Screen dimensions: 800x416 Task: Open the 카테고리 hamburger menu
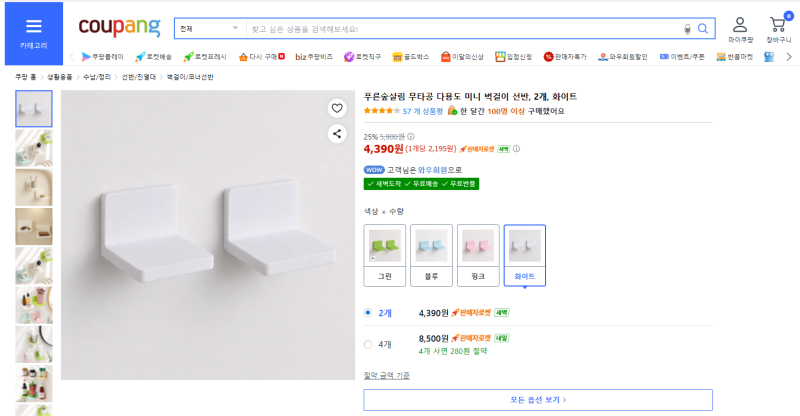pyautogui.click(x=34, y=34)
